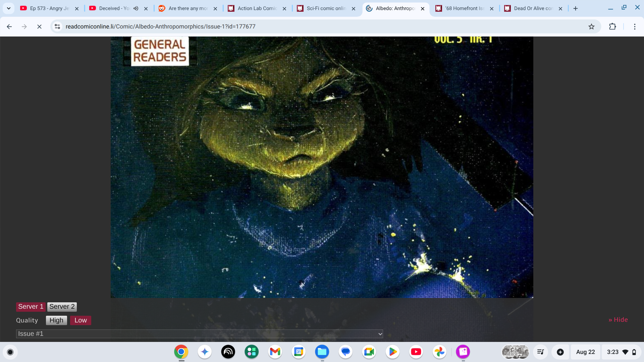Set quality to Low
644x362 pixels.
pos(80,320)
